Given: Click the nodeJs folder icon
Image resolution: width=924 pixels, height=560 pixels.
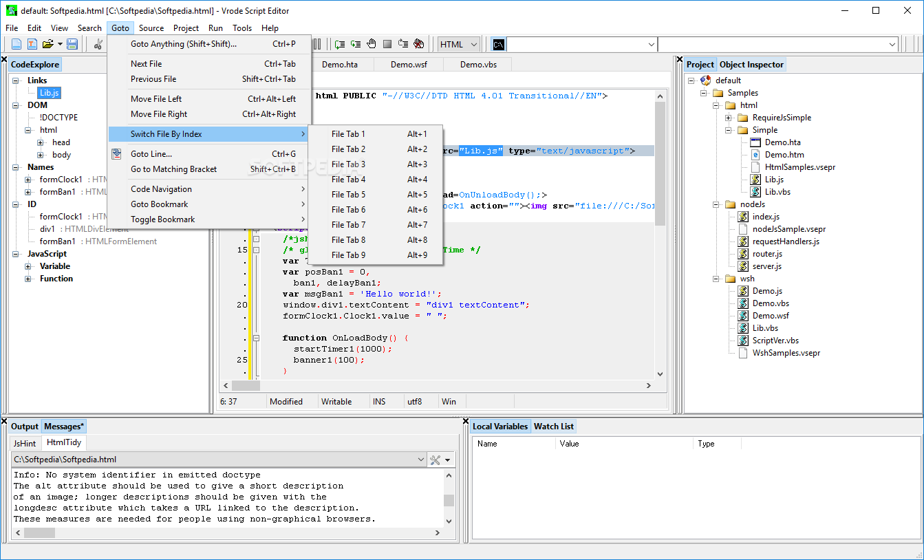Looking at the screenshot, I should click(730, 204).
